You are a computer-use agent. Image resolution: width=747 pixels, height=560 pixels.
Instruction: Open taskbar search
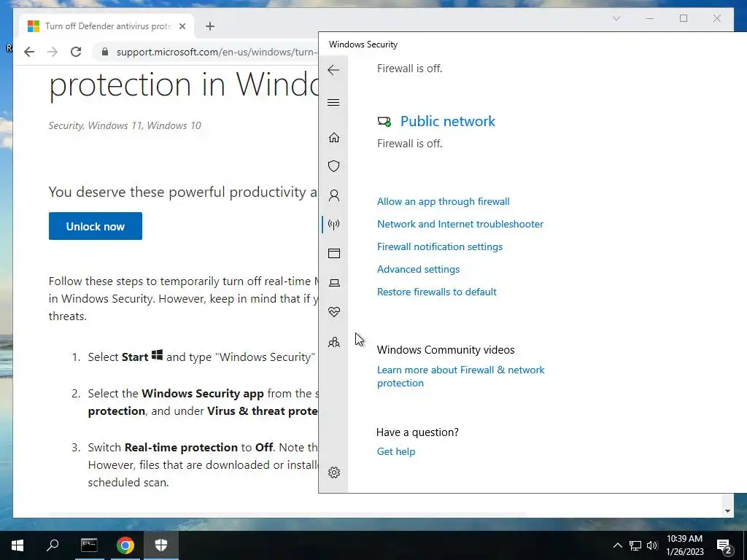point(53,545)
